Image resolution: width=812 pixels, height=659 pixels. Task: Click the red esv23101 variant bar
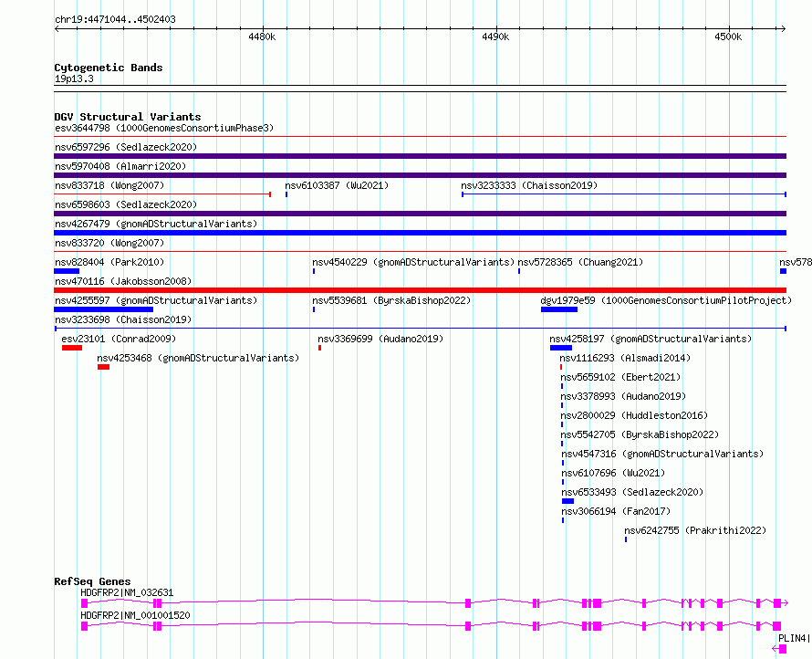pos(72,348)
